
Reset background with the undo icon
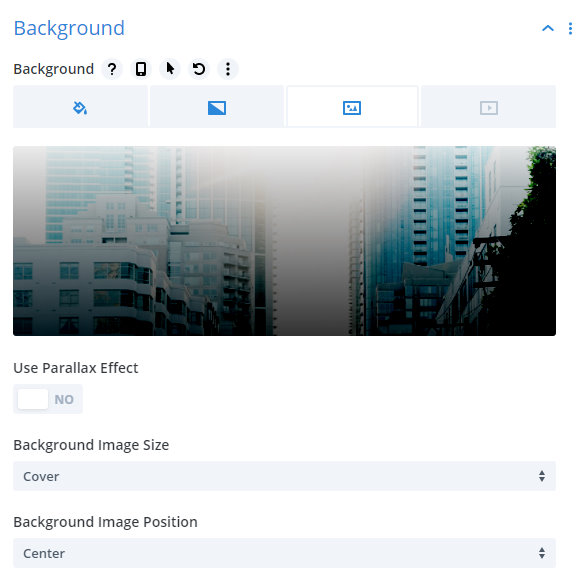[x=199, y=69]
